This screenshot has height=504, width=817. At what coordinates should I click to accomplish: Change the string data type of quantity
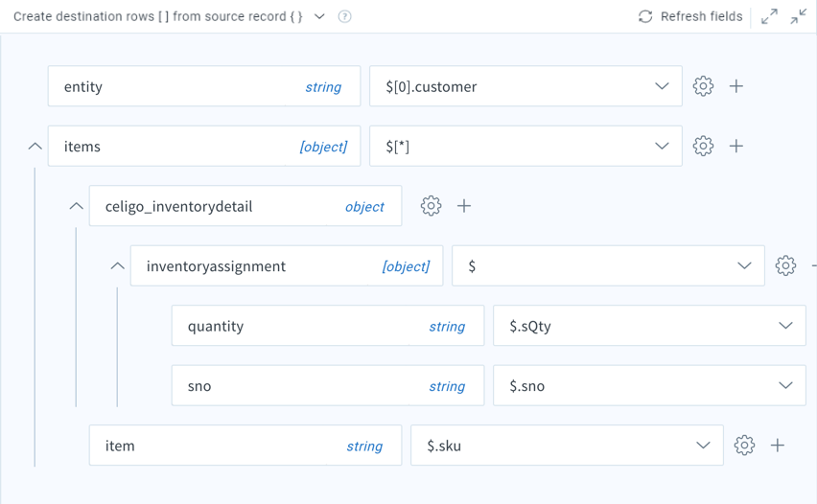(x=447, y=327)
